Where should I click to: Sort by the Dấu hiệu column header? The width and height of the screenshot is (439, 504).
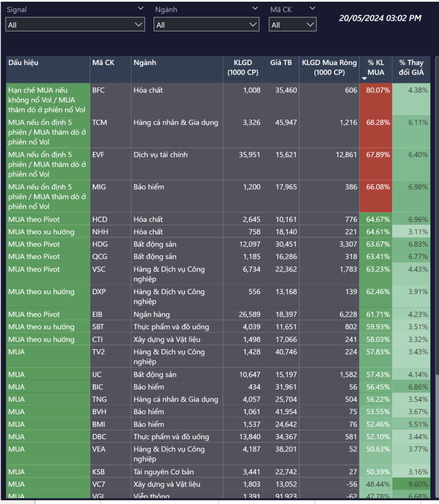point(24,63)
